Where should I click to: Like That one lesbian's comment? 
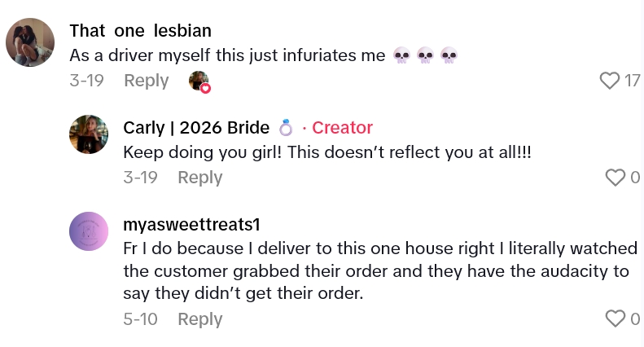pos(610,80)
